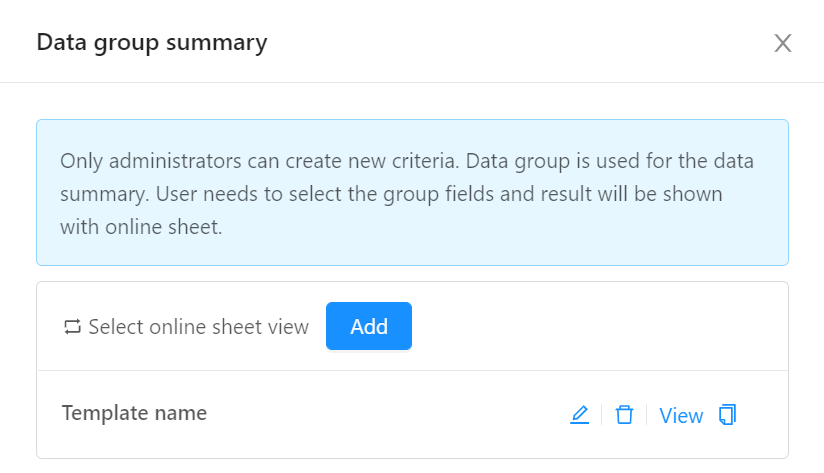Select the Template name row label
This screenshot has width=824, height=473.
click(135, 413)
